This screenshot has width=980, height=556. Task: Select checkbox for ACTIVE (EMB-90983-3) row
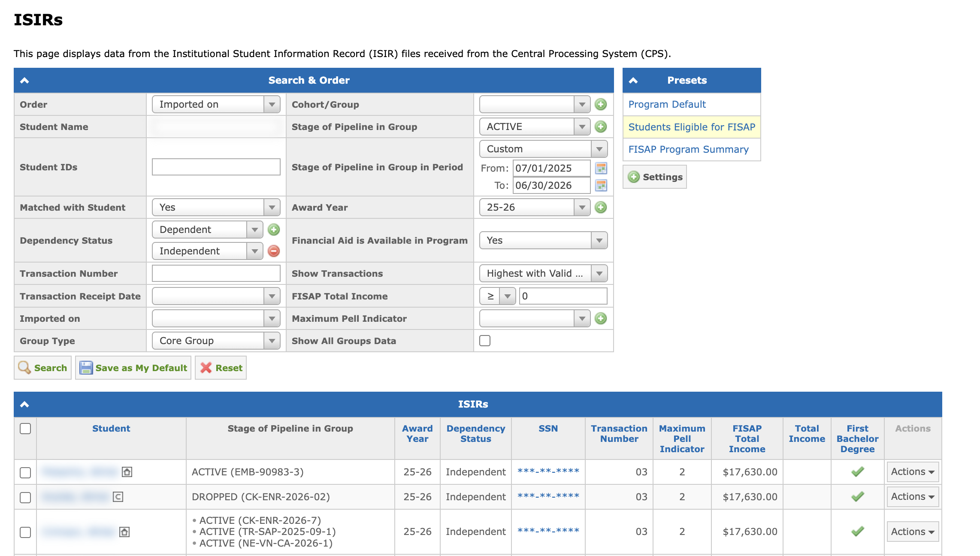[x=25, y=472]
